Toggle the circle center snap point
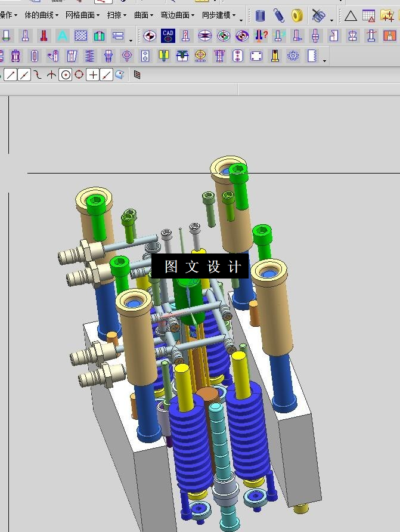Viewport: 400px width, 532px height. (66, 75)
